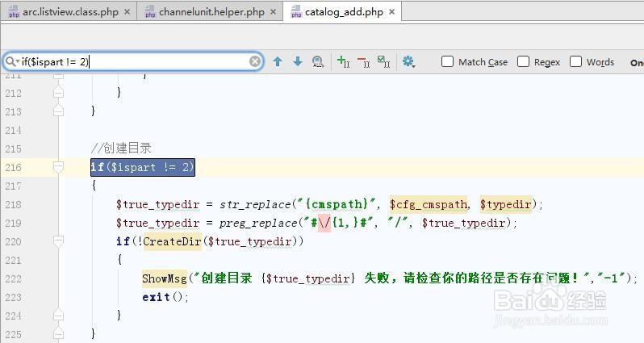Viewport: 644px width, 343px height.
Task: Collapse code block at line 216
Action: (58, 167)
